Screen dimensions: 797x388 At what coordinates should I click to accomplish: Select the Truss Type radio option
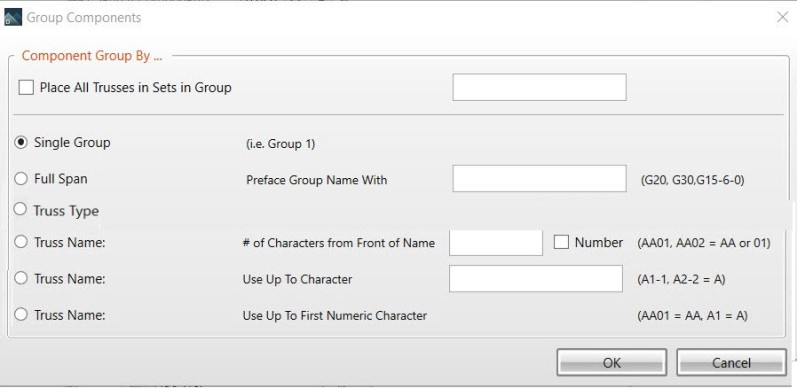[20, 209]
